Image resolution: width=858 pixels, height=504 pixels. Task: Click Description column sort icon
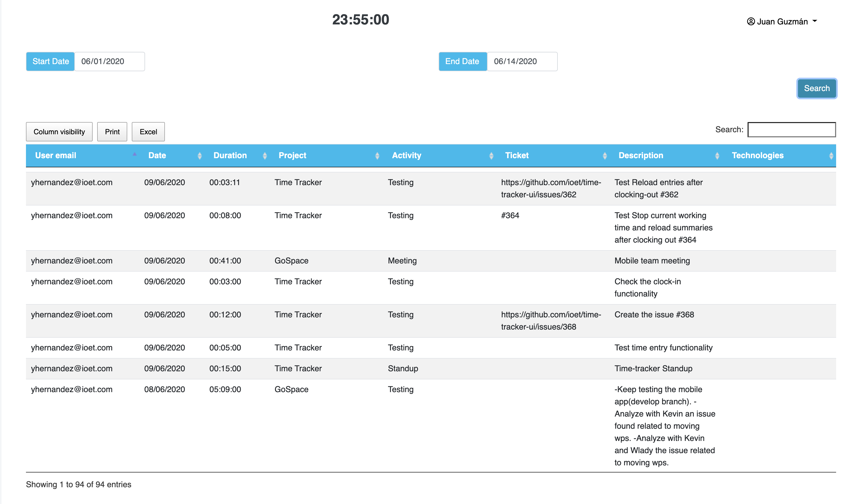click(x=717, y=156)
